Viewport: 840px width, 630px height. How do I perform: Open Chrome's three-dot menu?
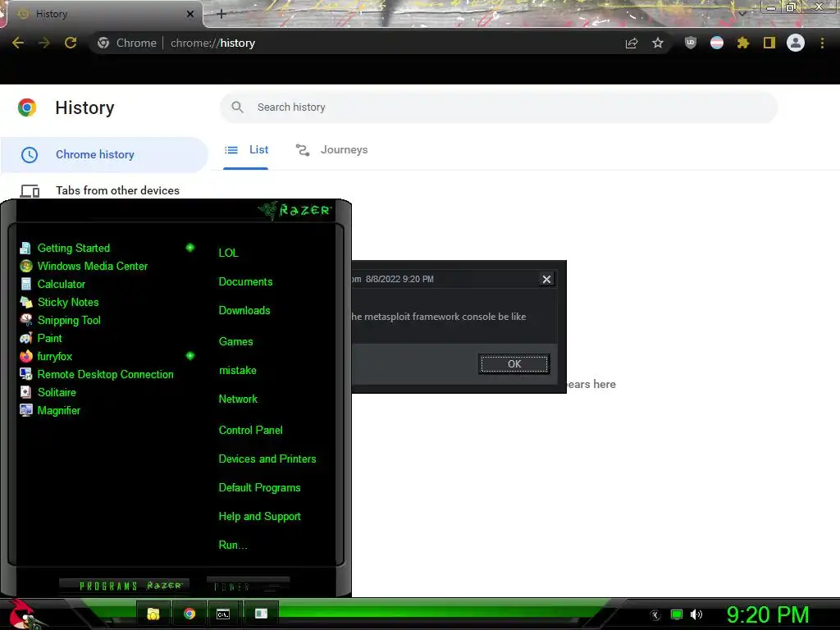coord(822,43)
